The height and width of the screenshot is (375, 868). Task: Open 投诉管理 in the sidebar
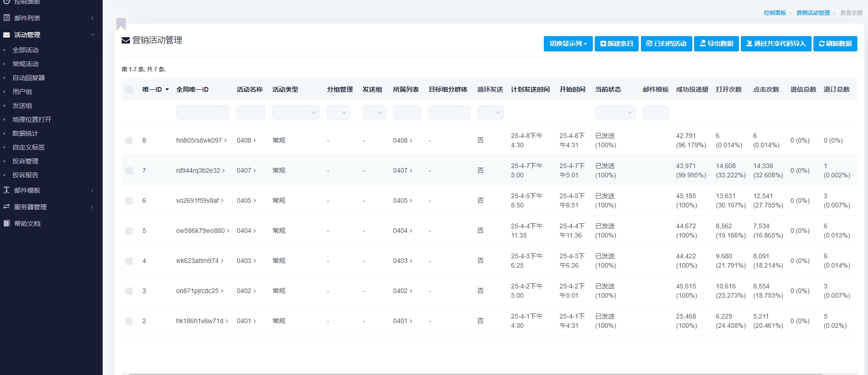click(x=25, y=161)
